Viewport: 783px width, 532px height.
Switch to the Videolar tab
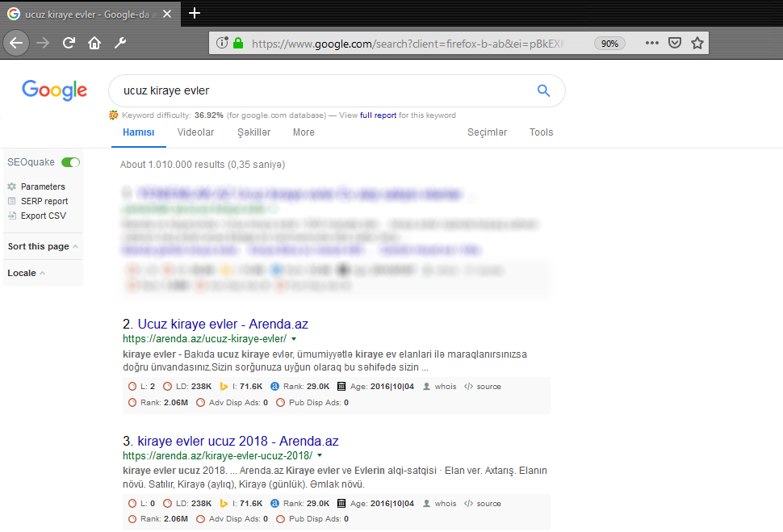(x=195, y=132)
